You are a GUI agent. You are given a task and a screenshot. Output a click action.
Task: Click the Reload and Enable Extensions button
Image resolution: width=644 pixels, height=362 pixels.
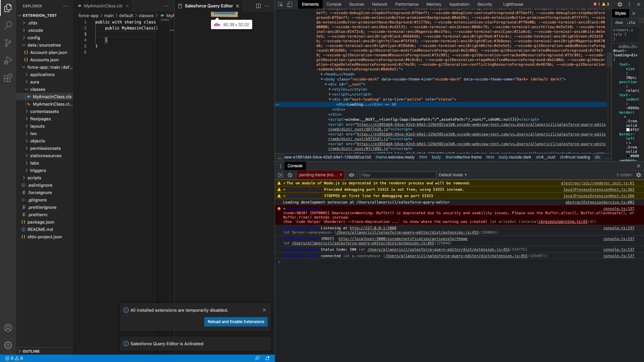point(235,321)
